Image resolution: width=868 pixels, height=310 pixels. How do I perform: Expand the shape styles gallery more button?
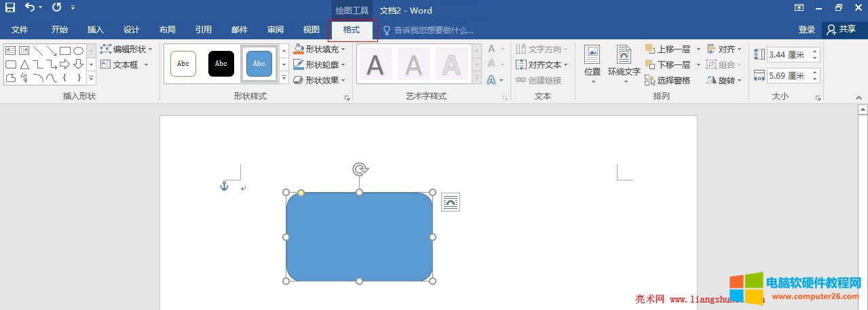click(284, 79)
